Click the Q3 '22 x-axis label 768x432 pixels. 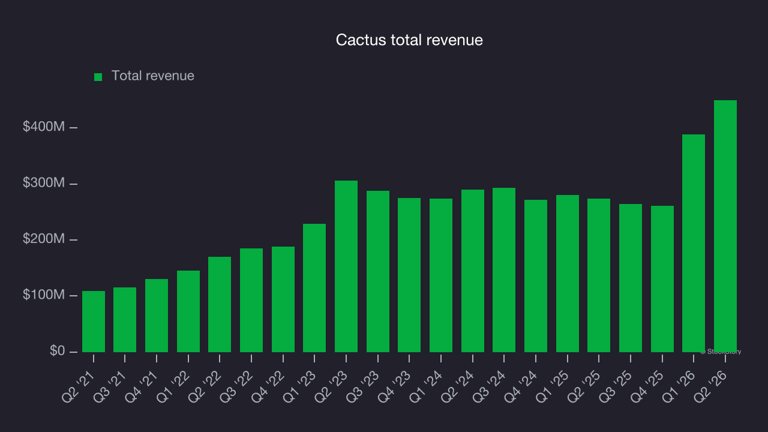tap(237, 387)
